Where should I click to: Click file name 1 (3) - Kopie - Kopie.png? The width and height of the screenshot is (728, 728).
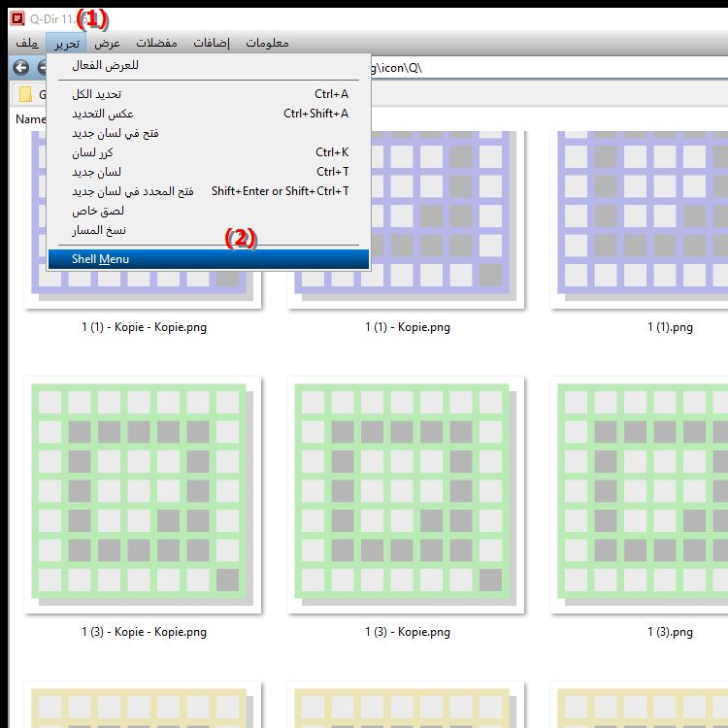(144, 632)
